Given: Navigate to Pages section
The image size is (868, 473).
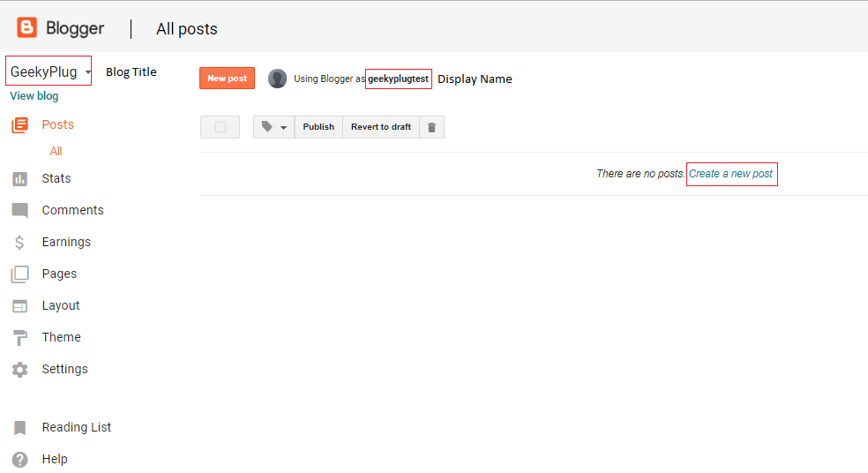Looking at the screenshot, I should [59, 274].
